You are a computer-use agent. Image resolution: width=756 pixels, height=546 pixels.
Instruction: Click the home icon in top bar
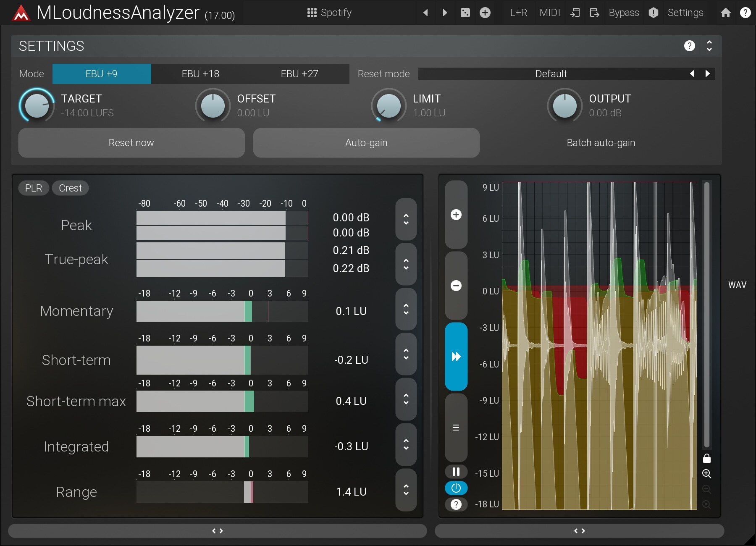726,13
